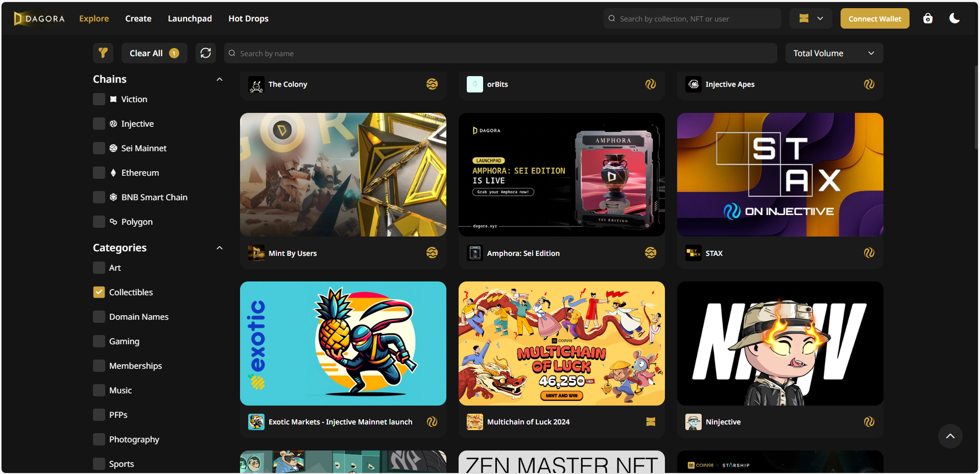Check the Viction chain filter
The width and height of the screenshot is (980, 474).
pyautogui.click(x=99, y=99)
